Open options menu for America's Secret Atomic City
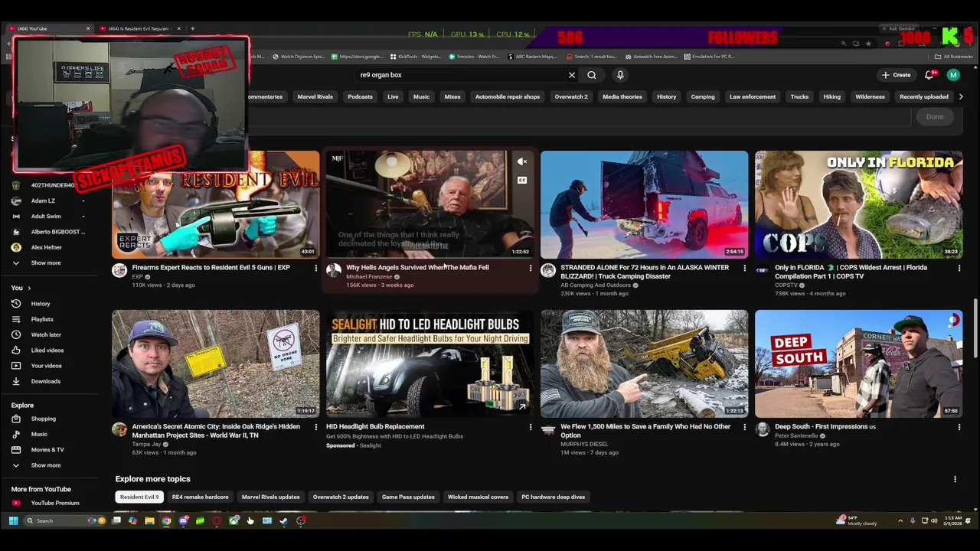The width and height of the screenshot is (980, 551). coord(315,427)
